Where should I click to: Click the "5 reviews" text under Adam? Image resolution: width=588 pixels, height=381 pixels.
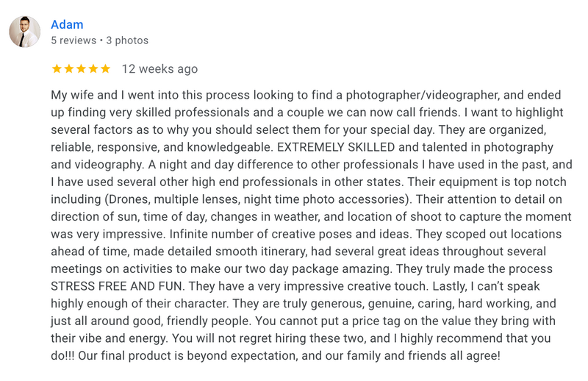click(x=73, y=40)
